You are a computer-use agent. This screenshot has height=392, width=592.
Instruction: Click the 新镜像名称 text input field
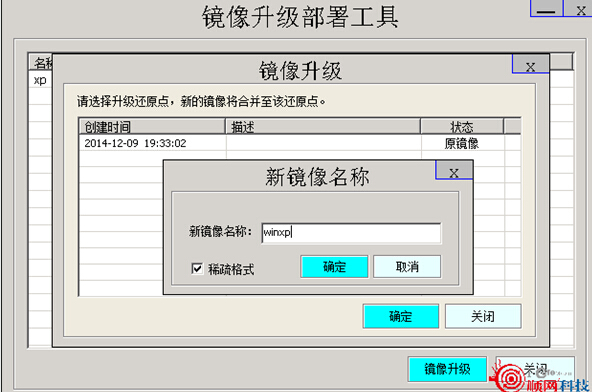pyautogui.click(x=351, y=233)
